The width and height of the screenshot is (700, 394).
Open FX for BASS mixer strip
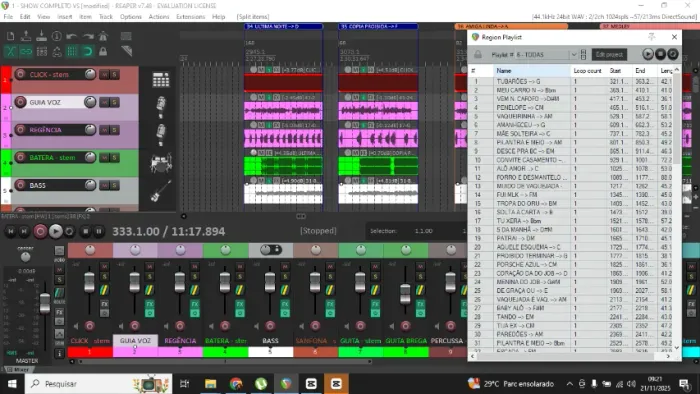point(285,304)
